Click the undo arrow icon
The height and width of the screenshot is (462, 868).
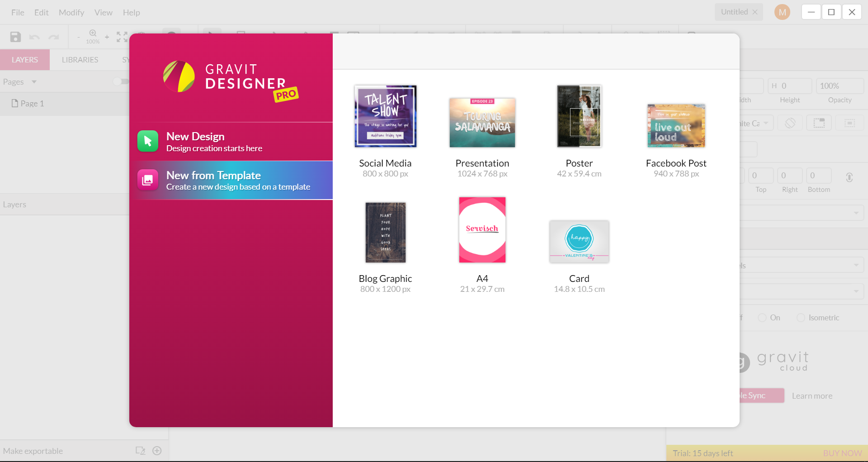point(34,37)
